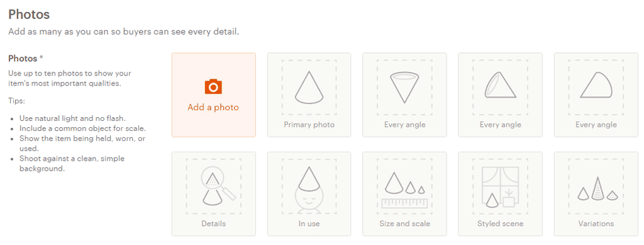Click the Variations caption text
644x245 pixels.
click(596, 224)
